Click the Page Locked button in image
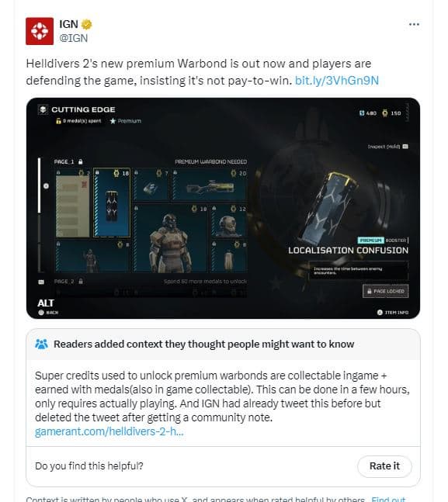Screen dimensions: 448x502 coord(386,291)
